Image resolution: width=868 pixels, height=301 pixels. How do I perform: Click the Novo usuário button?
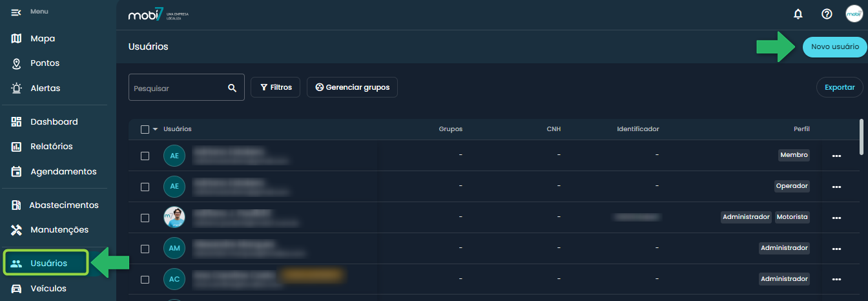(834, 47)
